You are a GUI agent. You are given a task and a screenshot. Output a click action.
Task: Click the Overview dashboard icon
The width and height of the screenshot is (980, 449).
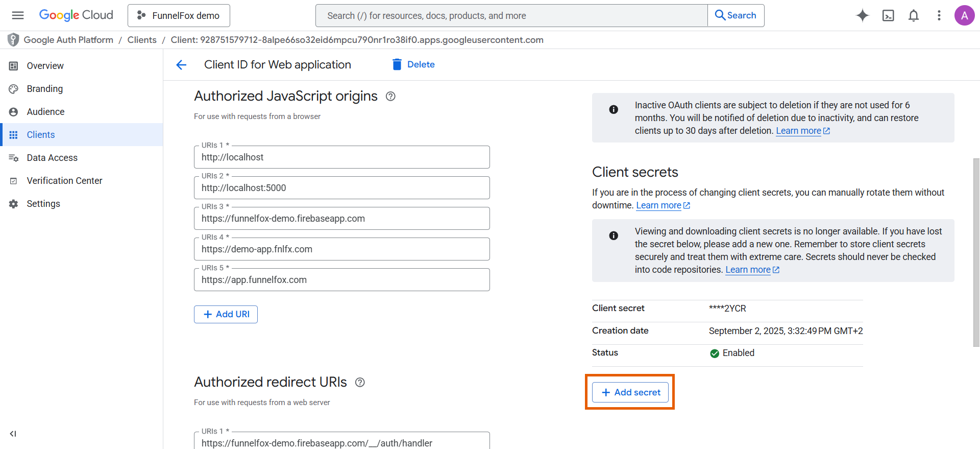[x=14, y=66]
